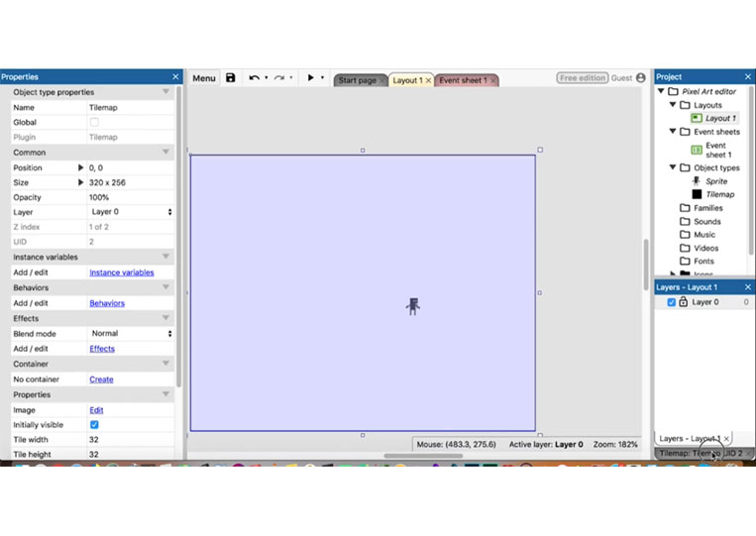This screenshot has height=536, width=756.
Task: Switch to the Event sheet 1 tab
Action: click(x=463, y=80)
